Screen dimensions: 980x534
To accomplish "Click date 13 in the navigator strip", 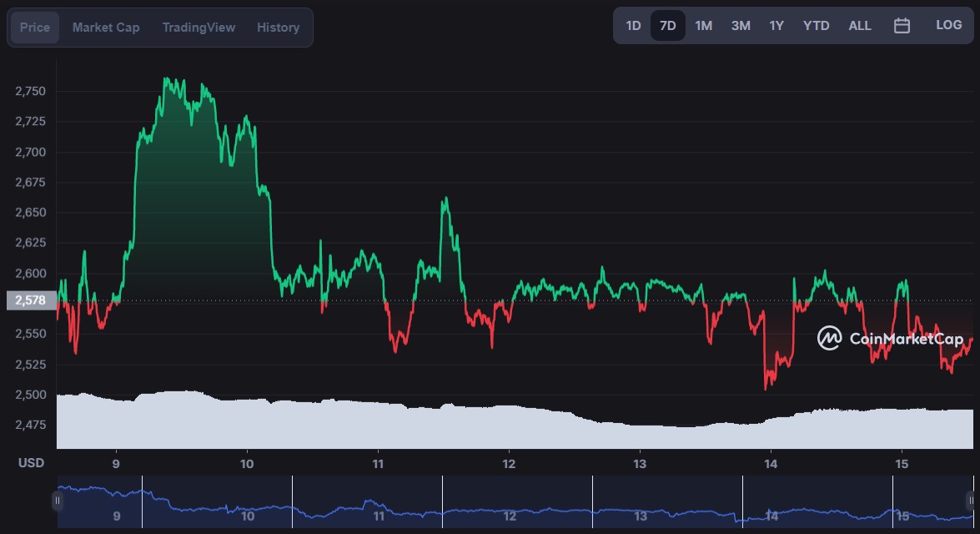I will tap(641, 516).
